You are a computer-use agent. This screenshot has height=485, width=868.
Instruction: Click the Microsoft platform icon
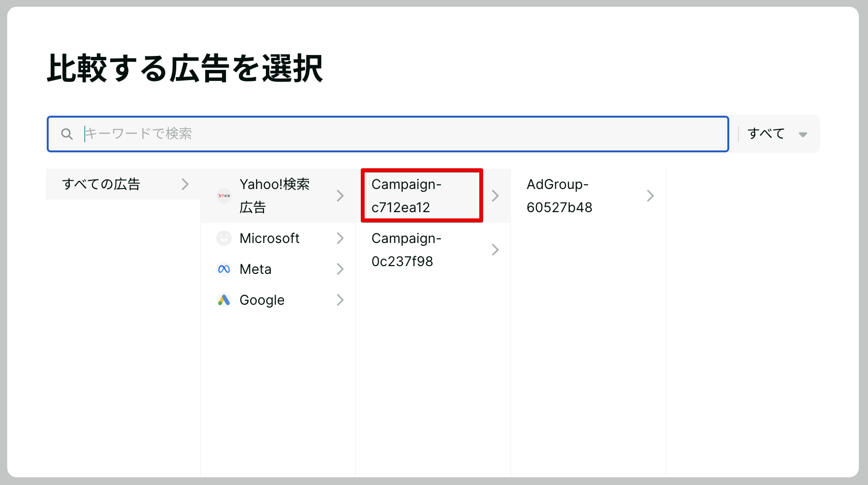click(x=224, y=238)
